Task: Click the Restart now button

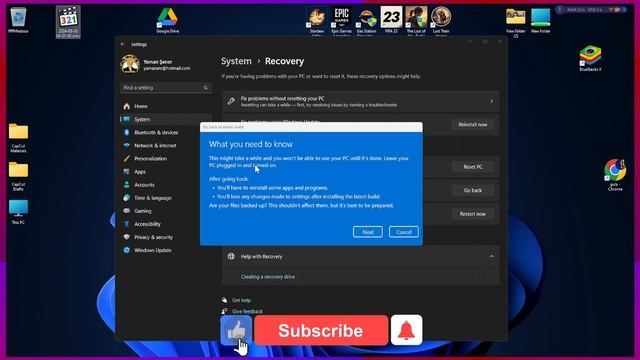Action: tap(473, 214)
